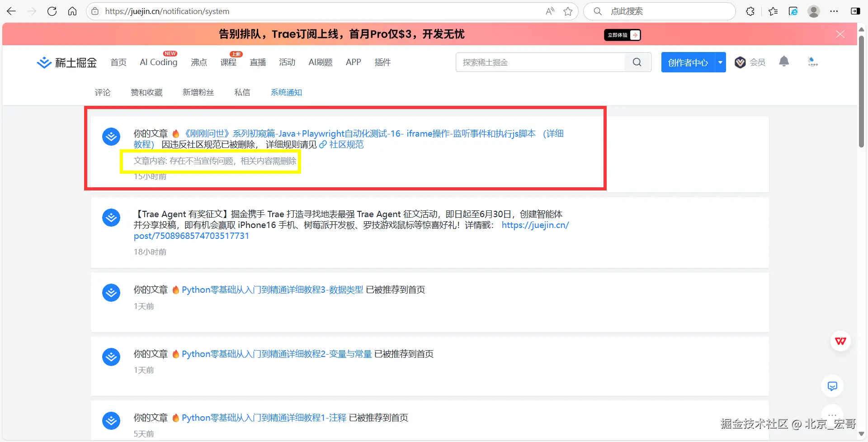868x442 pixels.
Task: Click the 会员 membership badge icon
Action: pos(740,62)
